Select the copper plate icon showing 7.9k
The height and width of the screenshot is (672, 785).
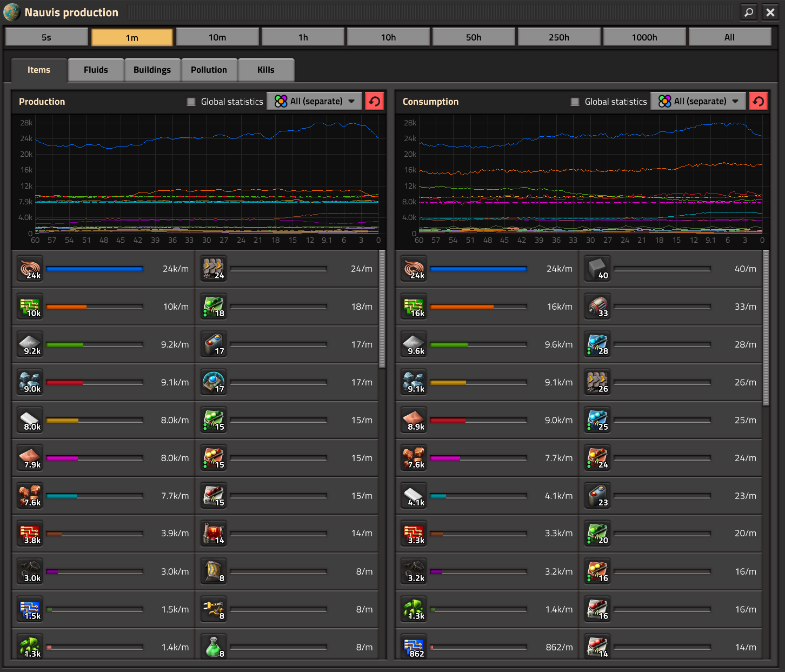click(x=30, y=458)
